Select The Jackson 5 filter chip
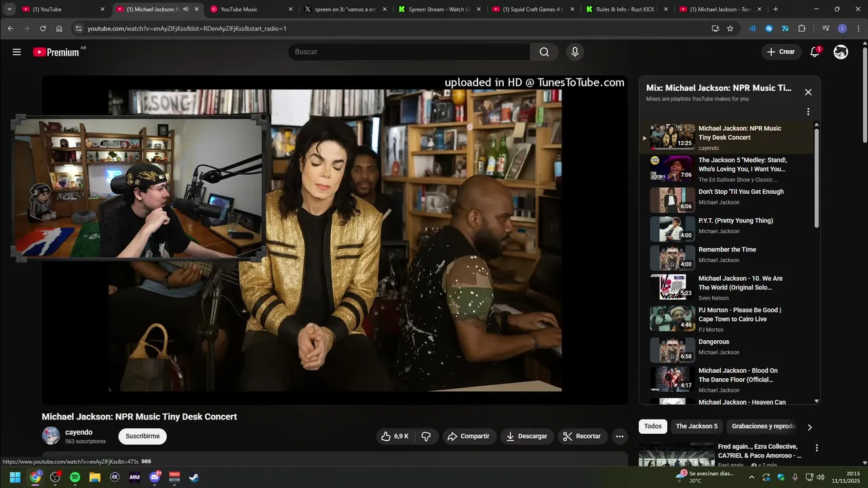The image size is (868, 488). [696, 426]
